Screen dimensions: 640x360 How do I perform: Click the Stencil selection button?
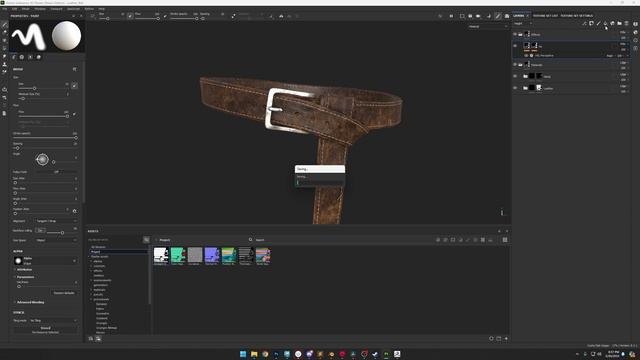[45, 330]
